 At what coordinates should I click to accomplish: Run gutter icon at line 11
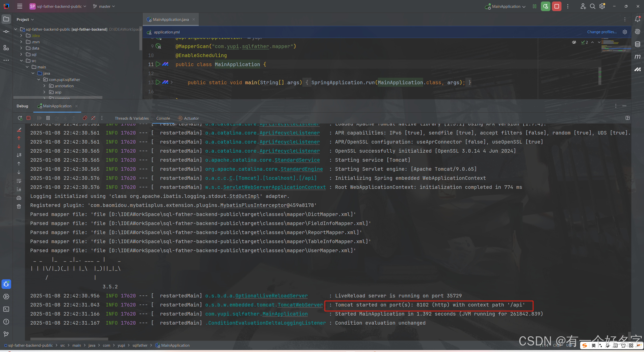pos(158,64)
